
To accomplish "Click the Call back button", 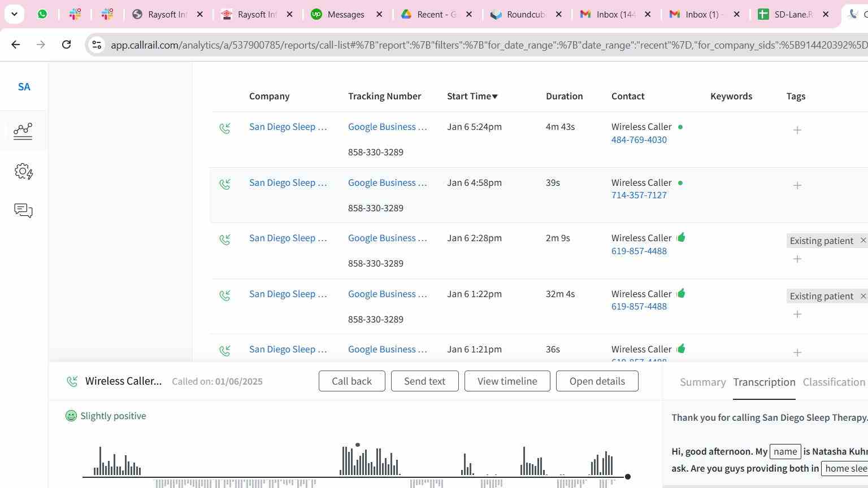I will coord(351,381).
